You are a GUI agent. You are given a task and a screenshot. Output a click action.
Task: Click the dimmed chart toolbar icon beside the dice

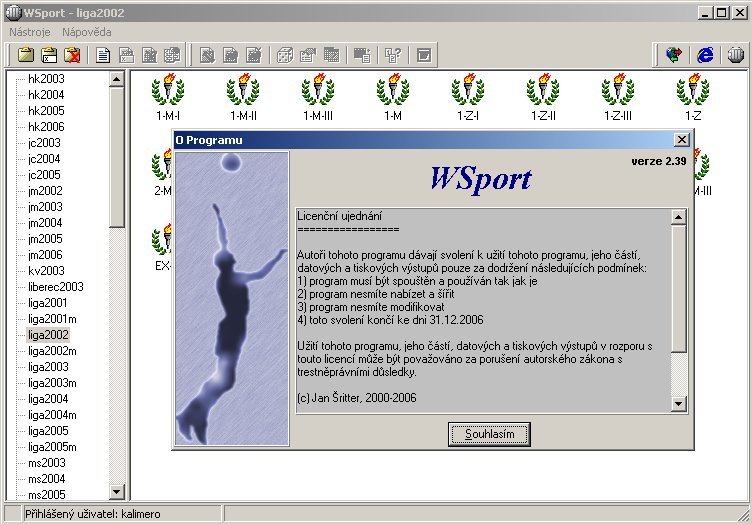point(308,55)
